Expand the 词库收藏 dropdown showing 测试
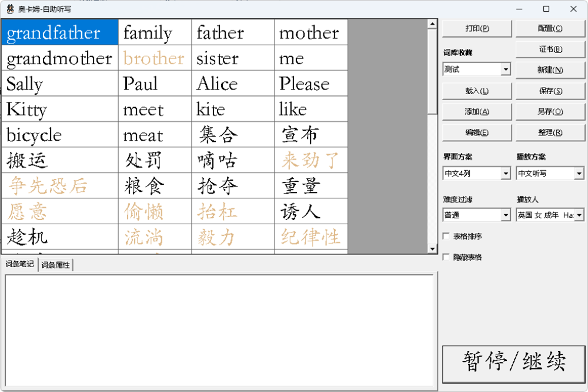 coord(505,69)
